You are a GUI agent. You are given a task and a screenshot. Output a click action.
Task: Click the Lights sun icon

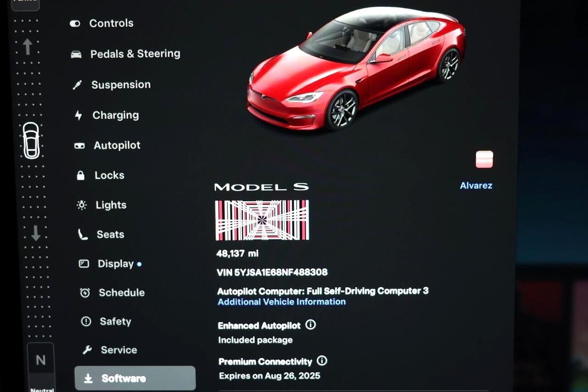point(82,205)
